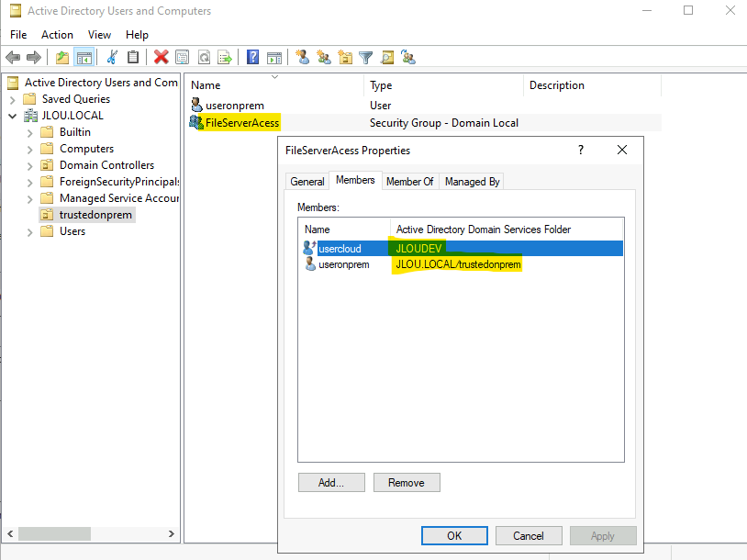Select the trustedonprem tree item
This screenshot has width=747, height=560.
point(95,215)
